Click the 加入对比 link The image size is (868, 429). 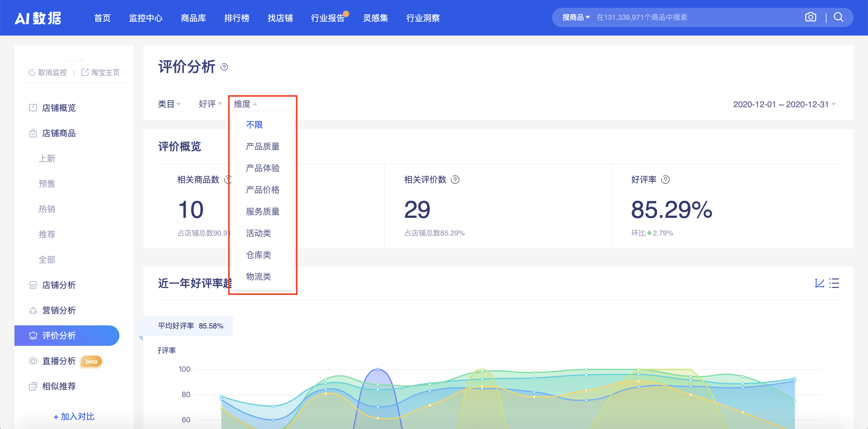[74, 417]
